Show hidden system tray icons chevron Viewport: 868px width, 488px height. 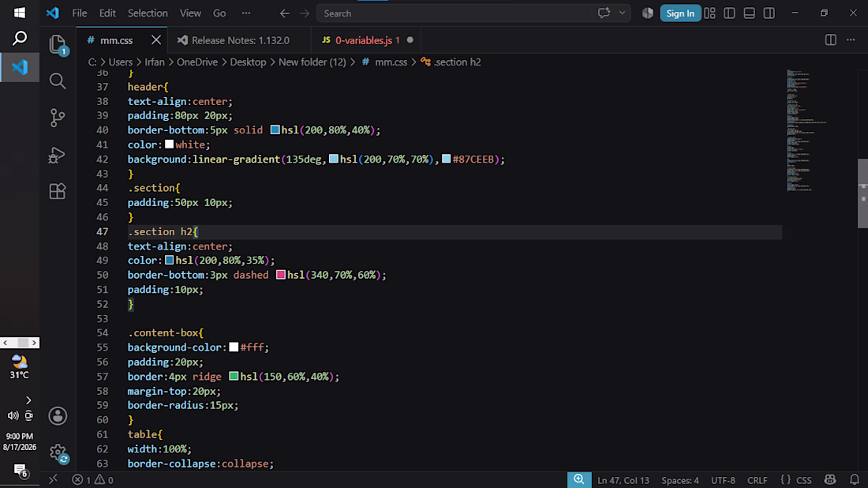pos(28,400)
